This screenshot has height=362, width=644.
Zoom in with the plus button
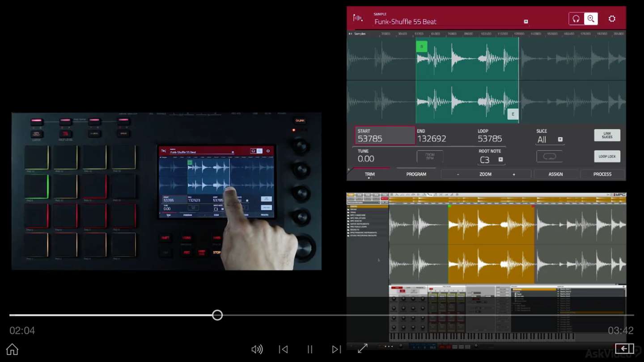(513, 174)
